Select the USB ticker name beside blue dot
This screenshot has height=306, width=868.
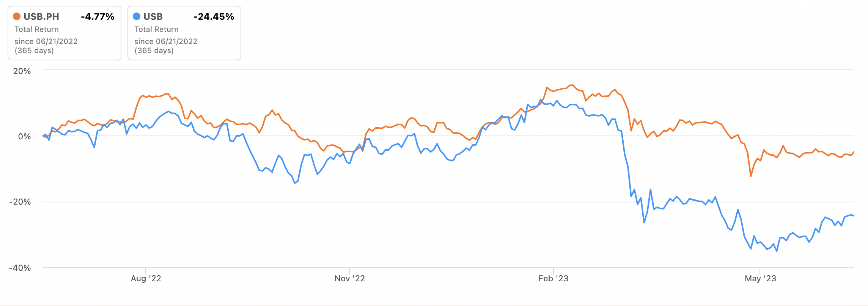(x=153, y=17)
